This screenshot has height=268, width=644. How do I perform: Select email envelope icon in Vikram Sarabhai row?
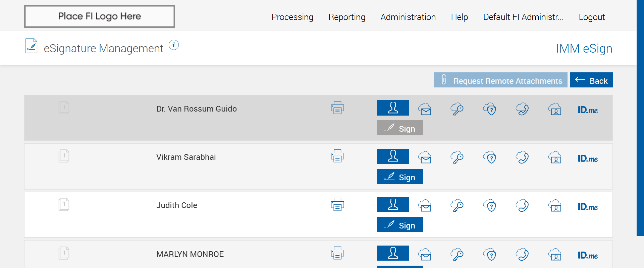pyautogui.click(x=425, y=157)
